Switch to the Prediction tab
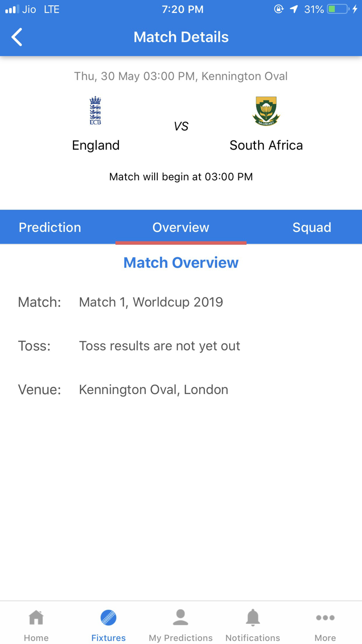Image resolution: width=362 pixels, height=644 pixels. 50,227
